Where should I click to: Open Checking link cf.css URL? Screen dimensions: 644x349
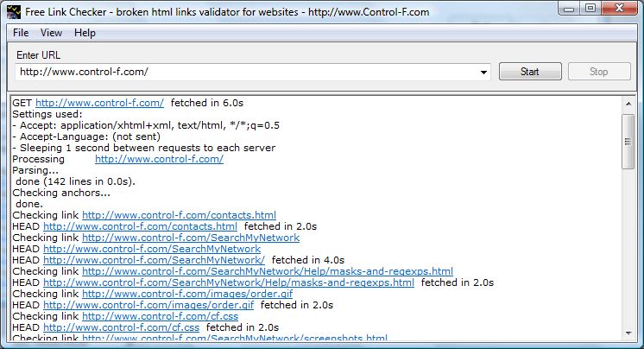point(161,316)
